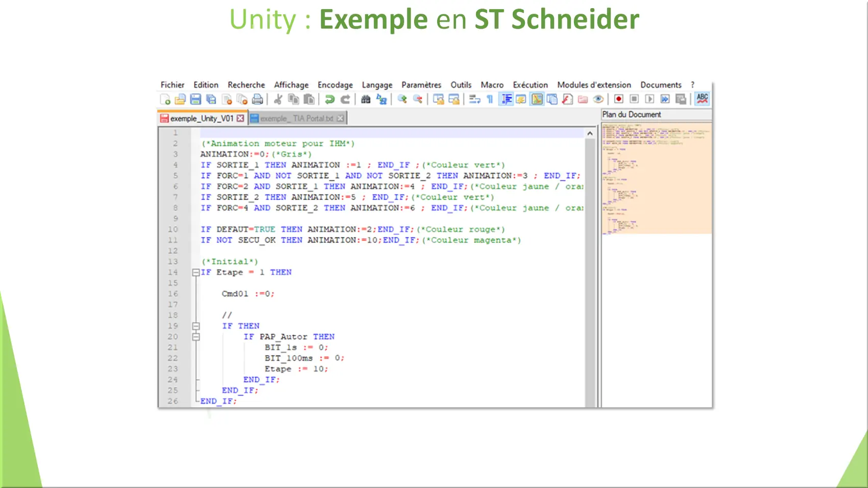868x488 pixels.
Task: Click the editor scroll up arrow
Action: [x=590, y=133]
